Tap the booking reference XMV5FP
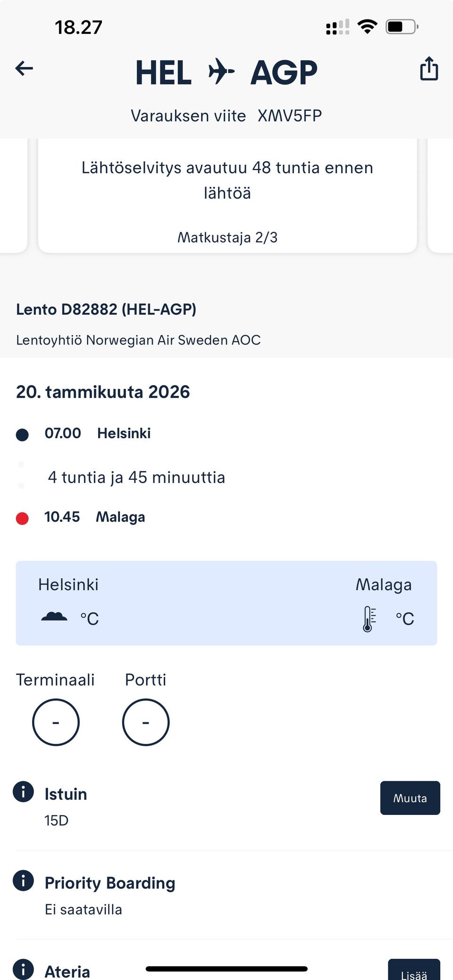 pyautogui.click(x=289, y=116)
